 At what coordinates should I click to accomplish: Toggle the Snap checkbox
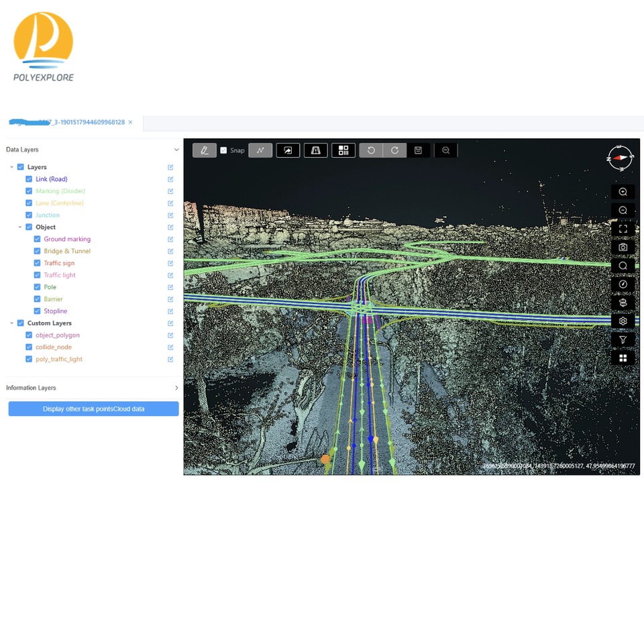(223, 150)
